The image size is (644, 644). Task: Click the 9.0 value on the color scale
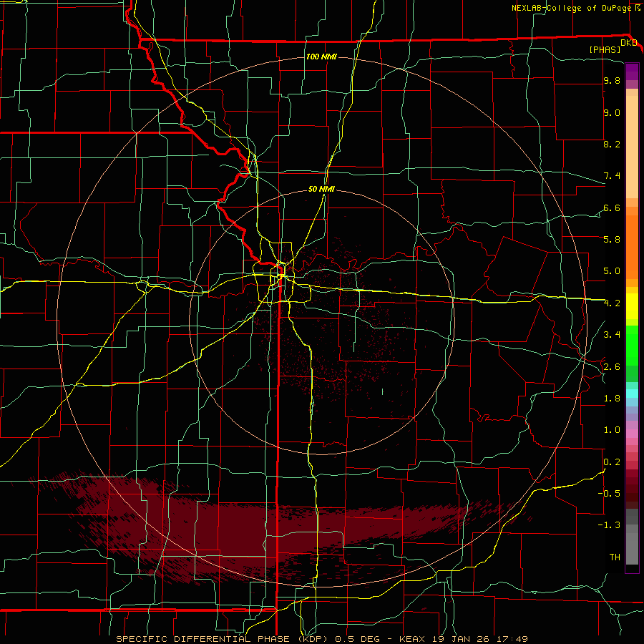click(x=612, y=113)
